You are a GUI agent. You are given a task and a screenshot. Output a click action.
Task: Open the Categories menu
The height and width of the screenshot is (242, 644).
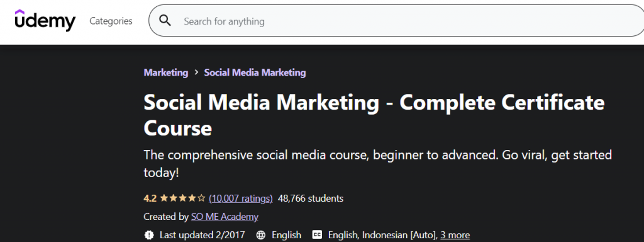(x=111, y=21)
